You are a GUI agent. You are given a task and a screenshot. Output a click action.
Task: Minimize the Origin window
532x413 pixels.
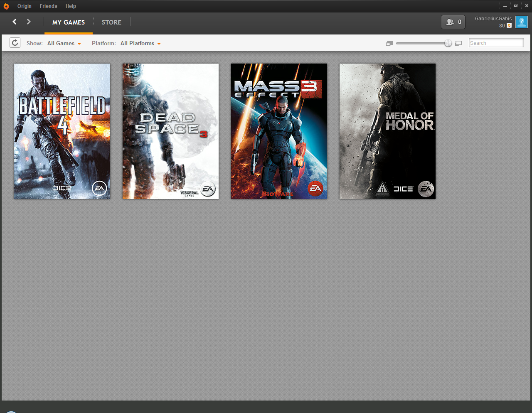point(505,6)
